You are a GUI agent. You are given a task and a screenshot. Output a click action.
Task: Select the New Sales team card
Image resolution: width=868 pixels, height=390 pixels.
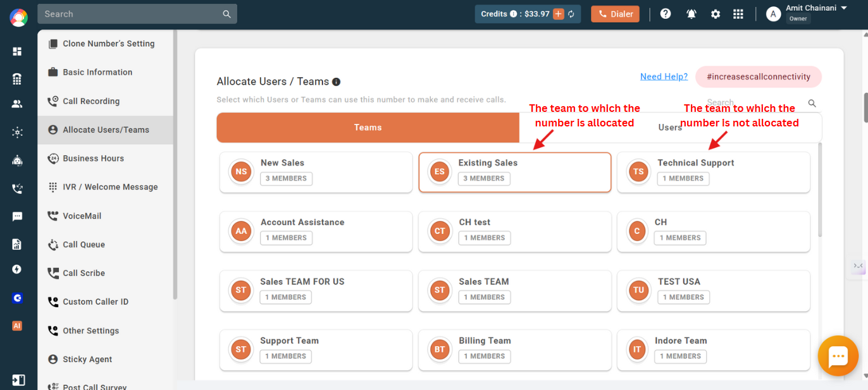316,172
